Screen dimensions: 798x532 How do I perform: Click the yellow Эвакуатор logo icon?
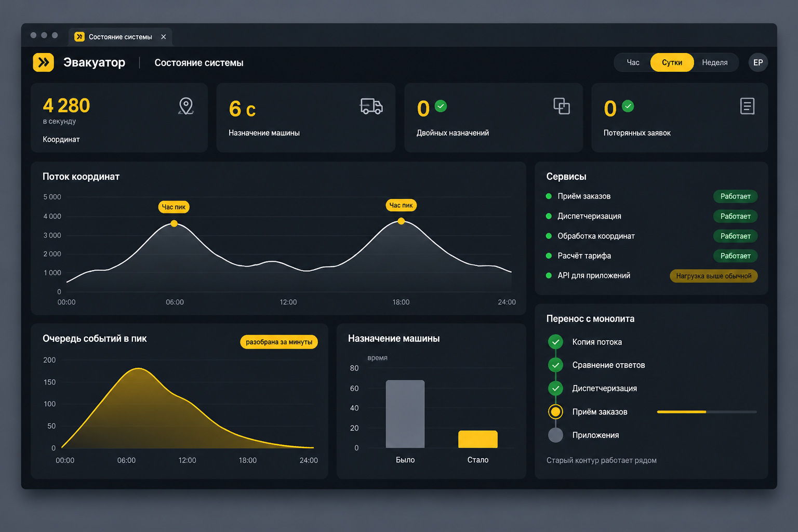point(43,62)
